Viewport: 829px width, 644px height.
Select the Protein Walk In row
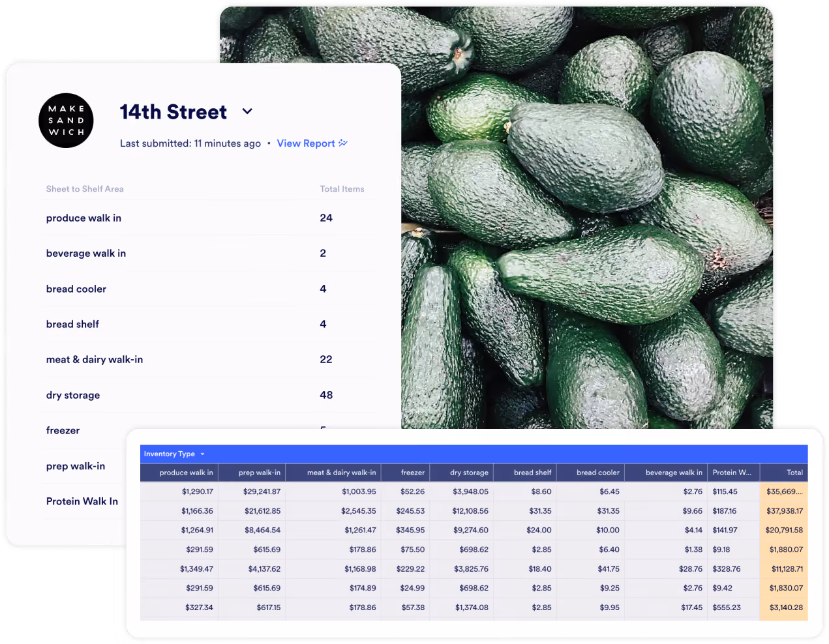(x=85, y=501)
